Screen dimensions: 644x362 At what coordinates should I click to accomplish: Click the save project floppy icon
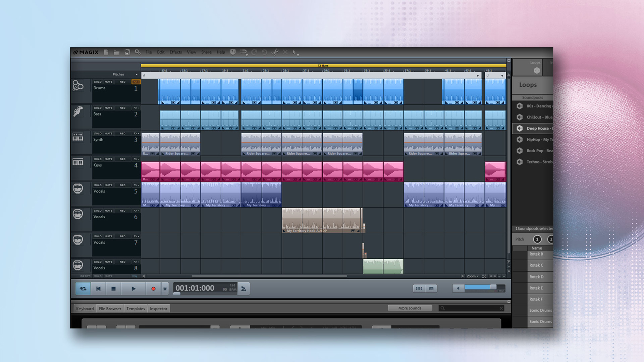click(x=127, y=52)
